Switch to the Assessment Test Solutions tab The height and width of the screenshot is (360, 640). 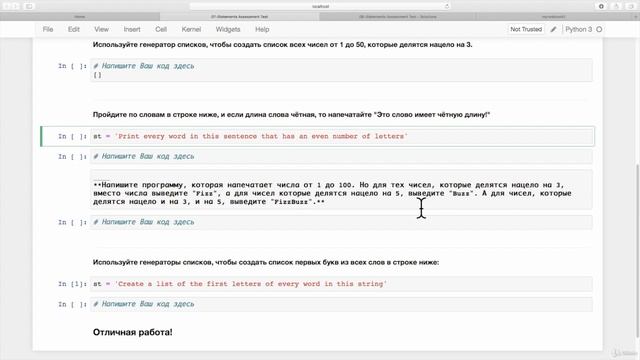398,17
